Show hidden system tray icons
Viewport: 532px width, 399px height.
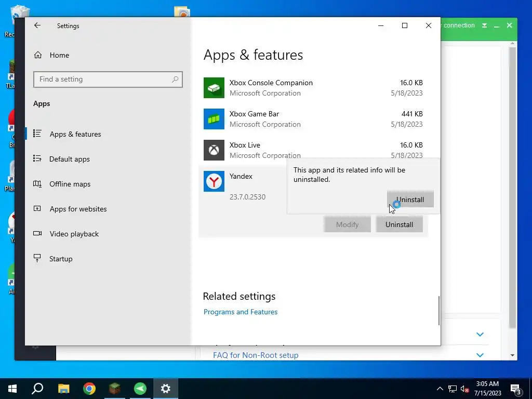pos(440,389)
